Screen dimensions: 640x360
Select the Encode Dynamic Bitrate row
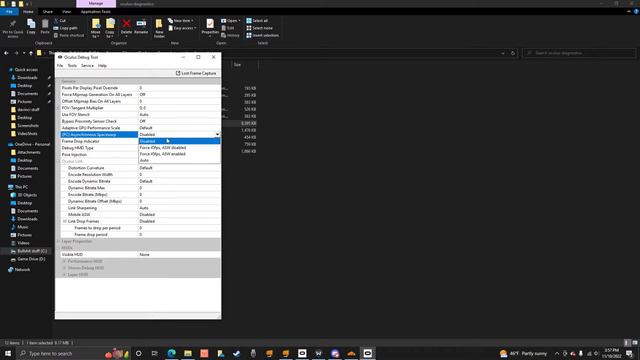point(140,181)
